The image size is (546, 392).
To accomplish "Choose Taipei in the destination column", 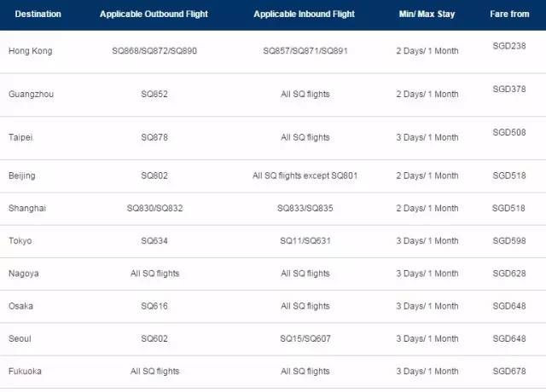I will pos(20,137).
